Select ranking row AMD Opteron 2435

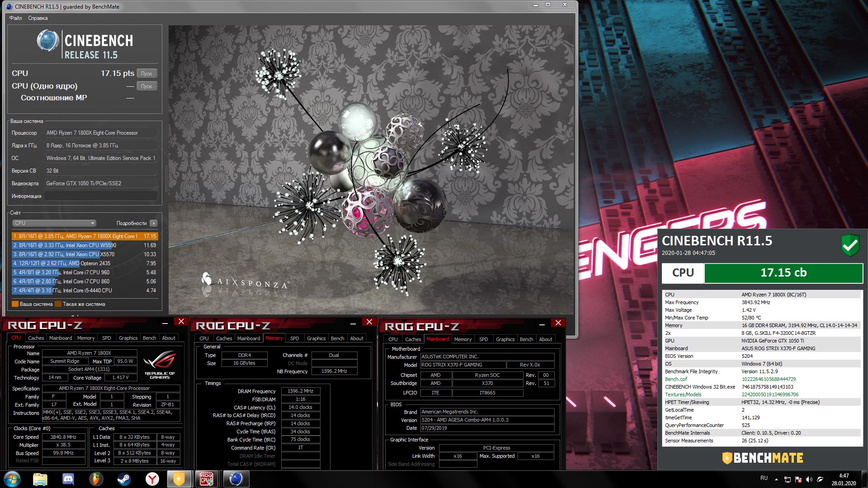tap(85, 263)
